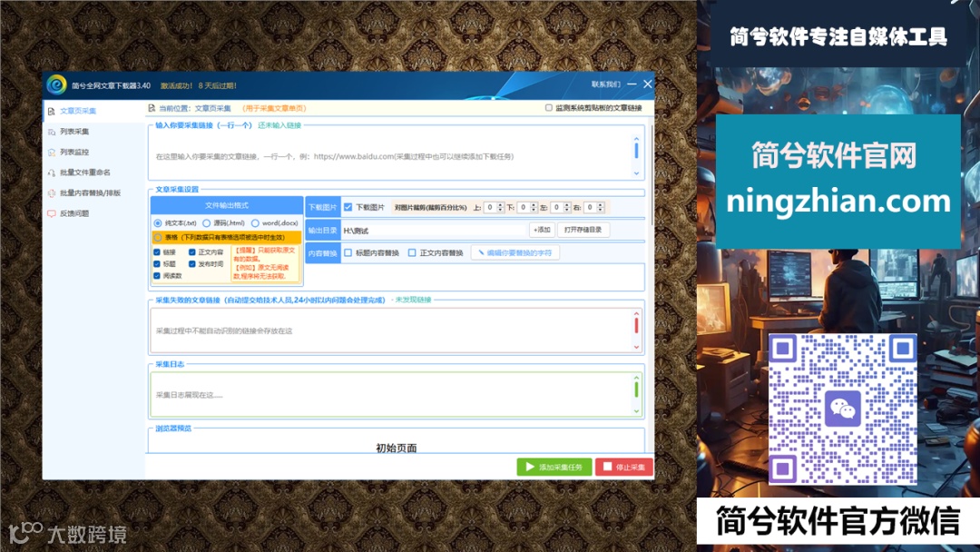Click the green 采集日志 scrollbar thumb
The image size is (980, 552).
coord(636,389)
